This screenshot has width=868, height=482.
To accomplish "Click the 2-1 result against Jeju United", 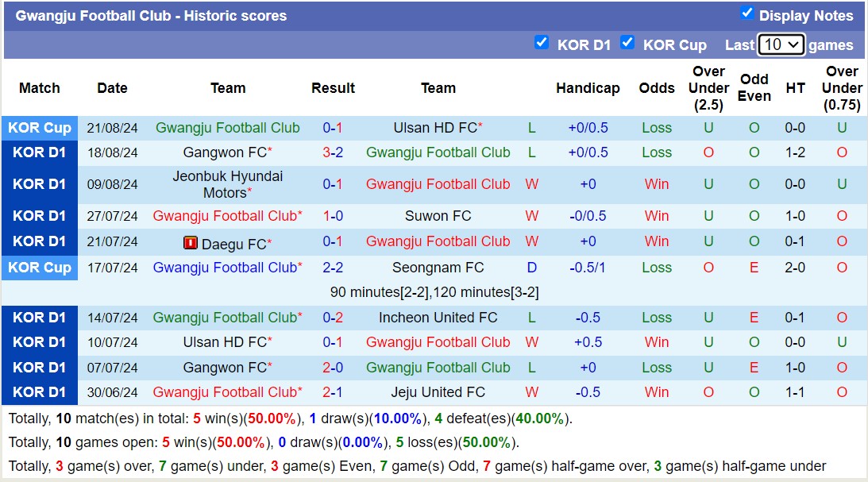I will click(333, 392).
